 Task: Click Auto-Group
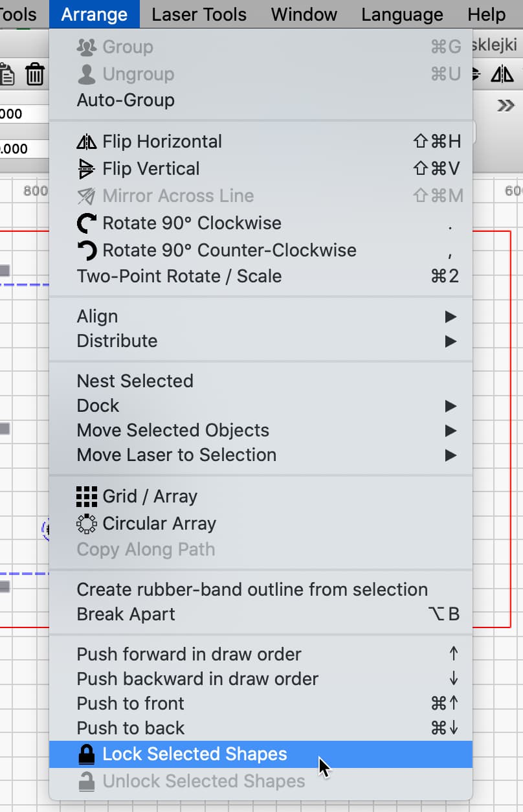(x=126, y=100)
